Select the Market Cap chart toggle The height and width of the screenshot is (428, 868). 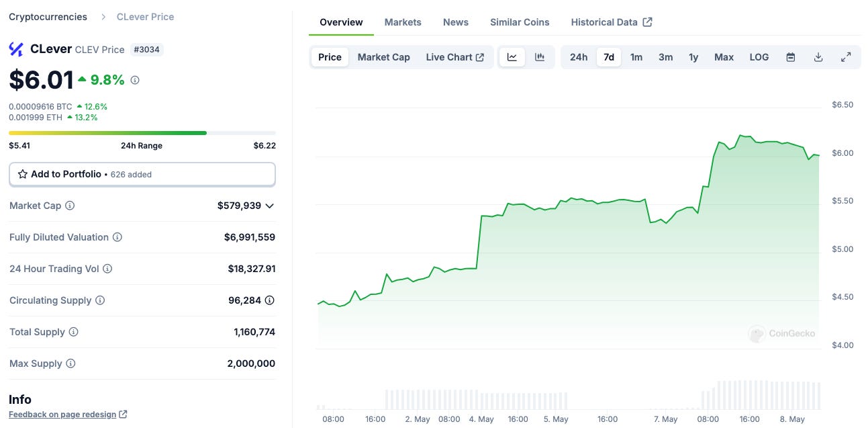click(383, 57)
